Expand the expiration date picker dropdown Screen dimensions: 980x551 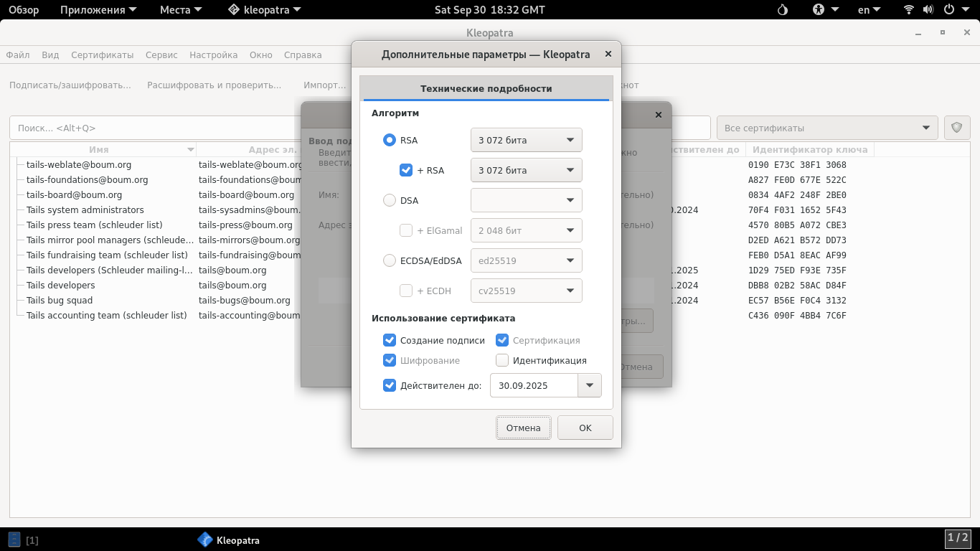(590, 385)
